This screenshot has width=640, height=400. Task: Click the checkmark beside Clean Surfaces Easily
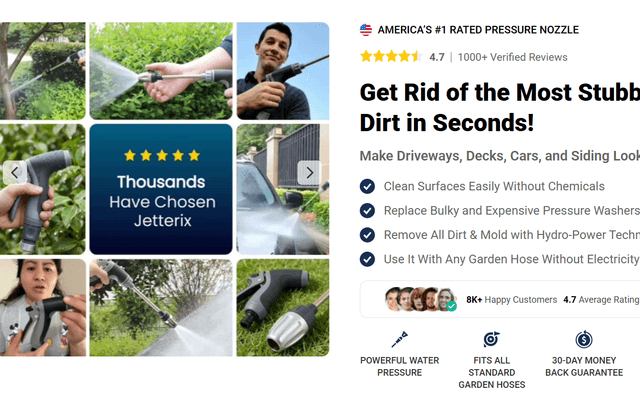(x=367, y=186)
